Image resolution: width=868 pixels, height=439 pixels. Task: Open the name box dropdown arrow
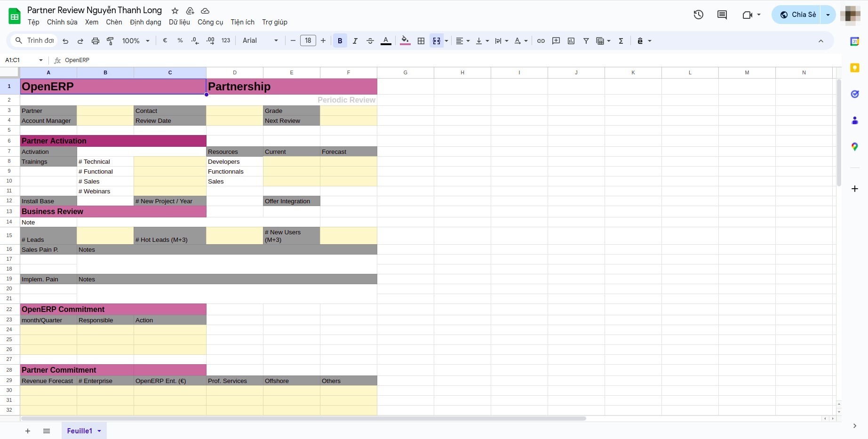41,60
